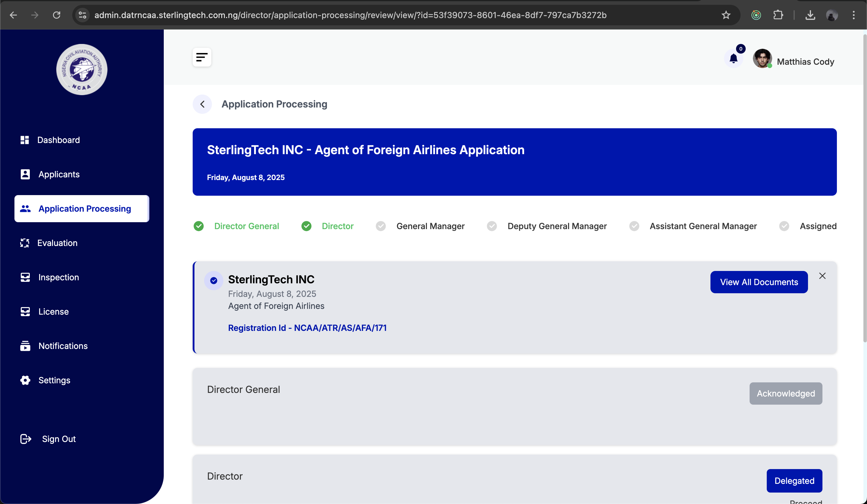The width and height of the screenshot is (867, 504).
Task: Close the SterlingTech INC card
Action: tap(822, 276)
